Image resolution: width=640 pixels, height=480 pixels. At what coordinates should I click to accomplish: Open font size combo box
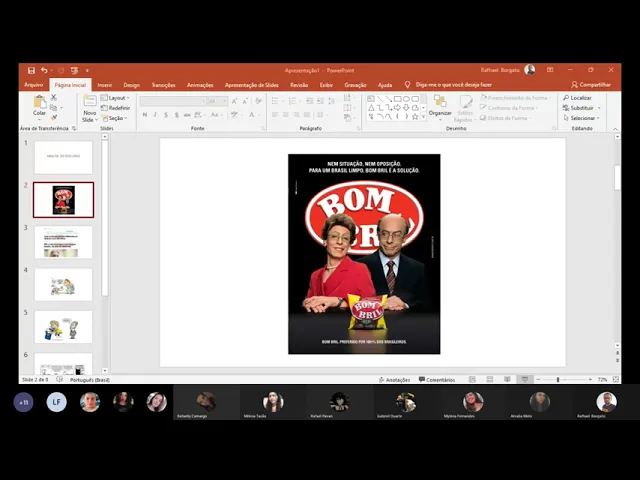[x=217, y=101]
